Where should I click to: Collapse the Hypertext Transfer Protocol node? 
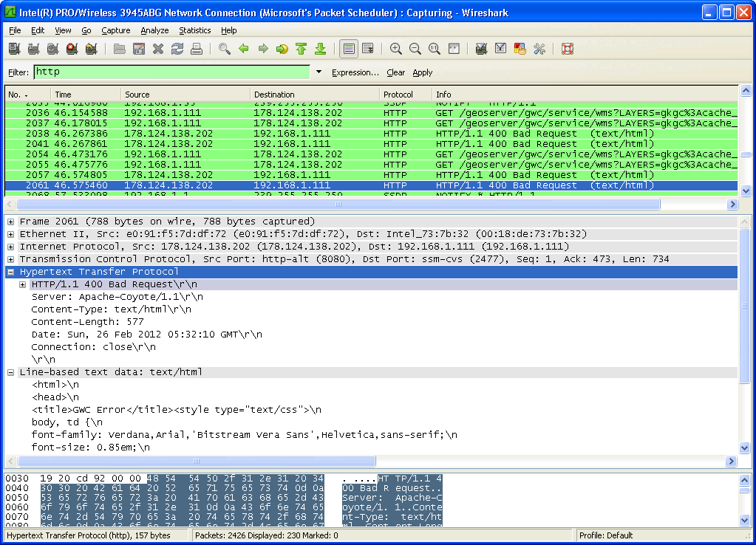(11, 272)
